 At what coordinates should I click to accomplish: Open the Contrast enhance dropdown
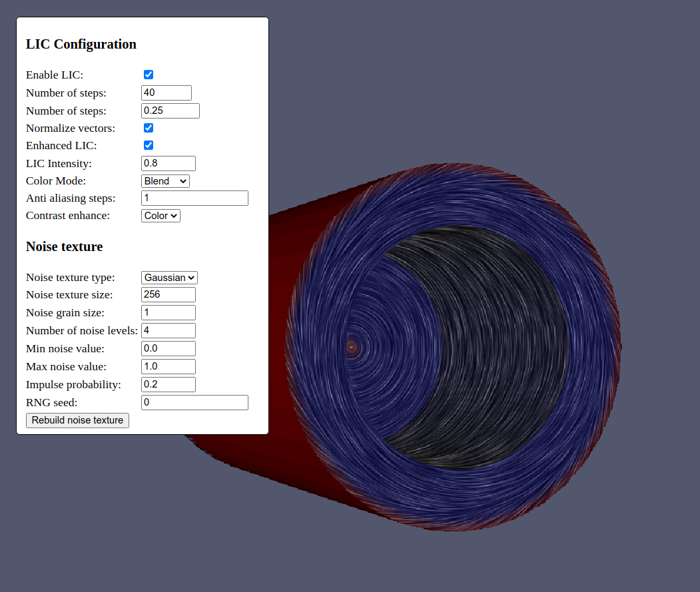point(160,215)
